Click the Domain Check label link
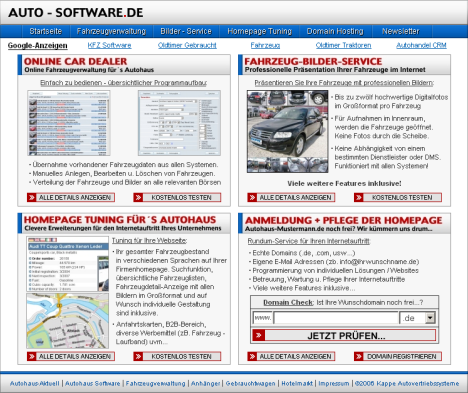 pyautogui.click(x=288, y=302)
